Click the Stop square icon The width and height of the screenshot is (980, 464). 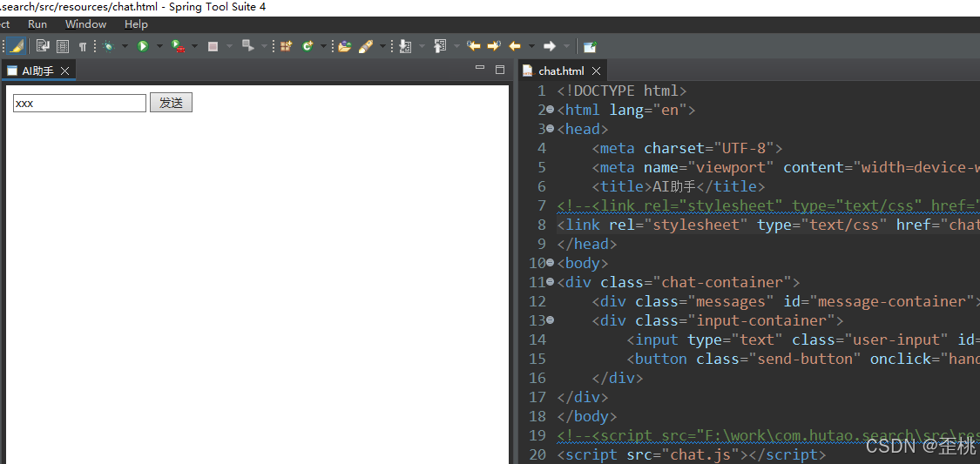pyautogui.click(x=213, y=46)
